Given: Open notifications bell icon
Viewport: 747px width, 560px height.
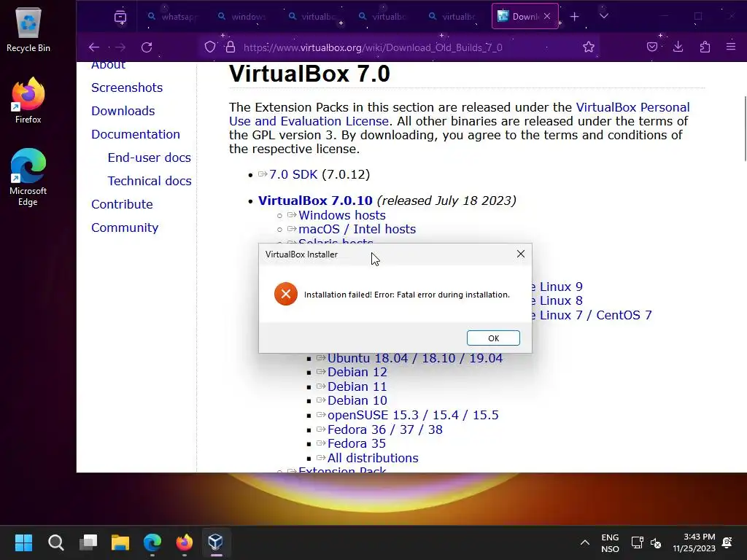Looking at the screenshot, I should [727, 542].
